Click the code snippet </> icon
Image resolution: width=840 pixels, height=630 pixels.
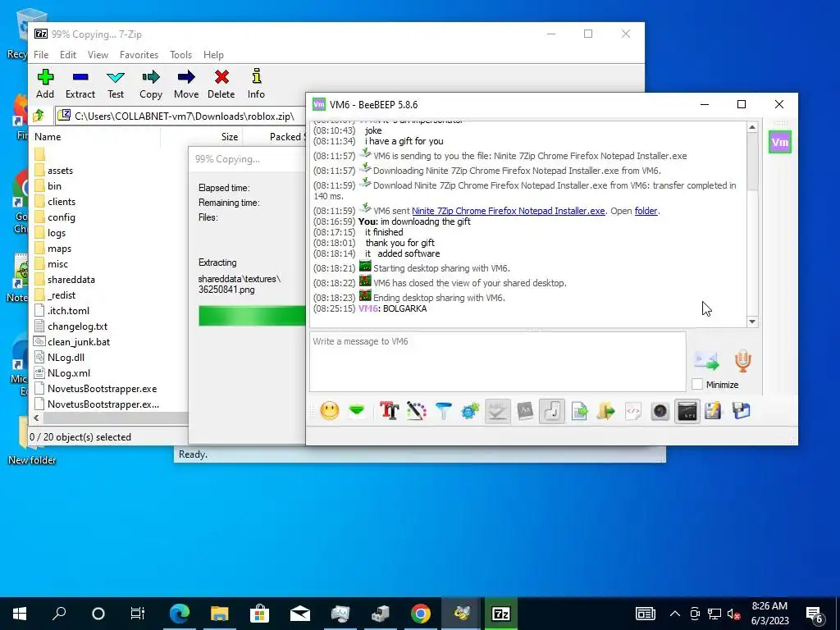pyautogui.click(x=633, y=411)
